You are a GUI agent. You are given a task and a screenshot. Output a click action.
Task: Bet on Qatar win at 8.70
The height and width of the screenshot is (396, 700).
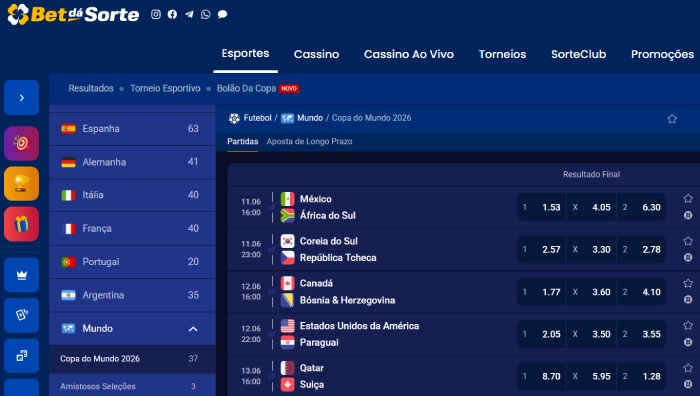click(x=541, y=376)
